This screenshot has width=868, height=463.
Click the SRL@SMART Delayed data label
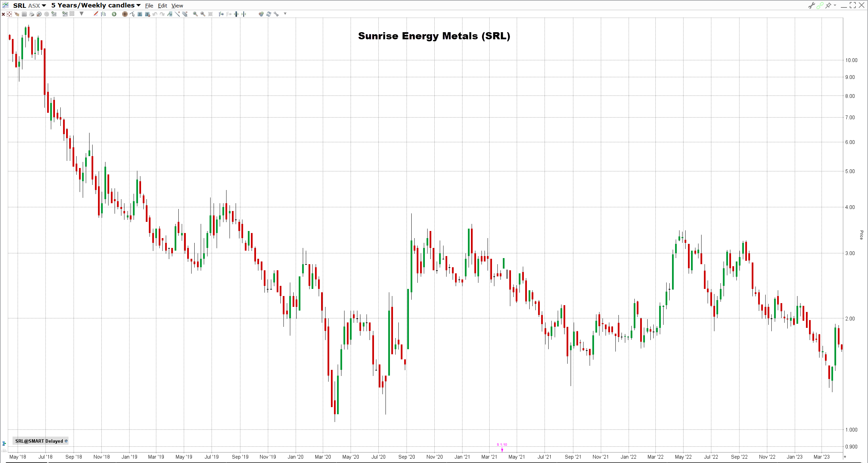(x=41, y=441)
